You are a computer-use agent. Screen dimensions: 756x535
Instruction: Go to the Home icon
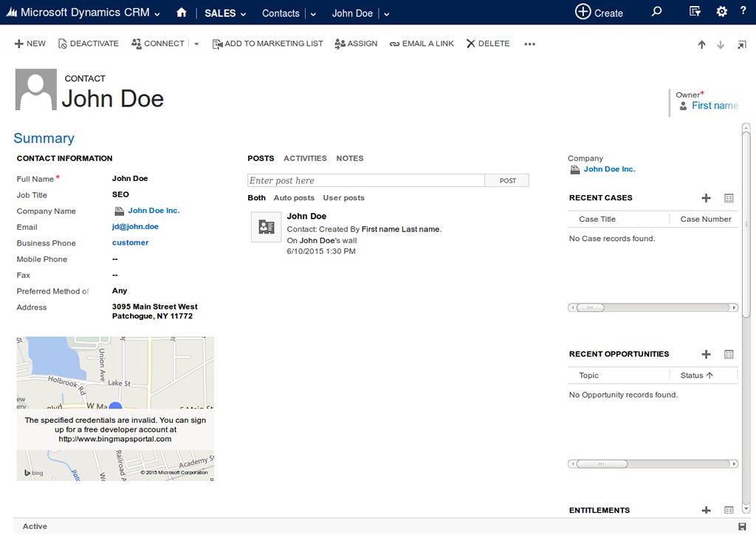coord(182,13)
